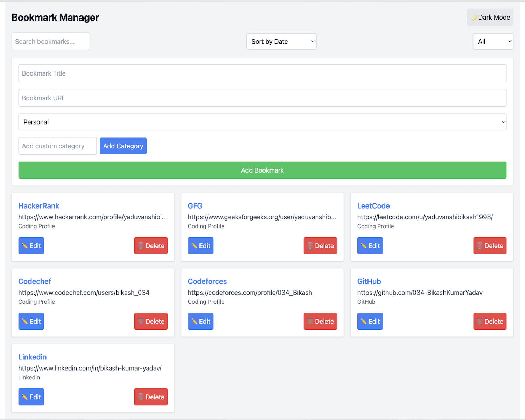Screen dimensions: 525x420
Task: Click the Bookmark Title field
Action: [x=262, y=73]
